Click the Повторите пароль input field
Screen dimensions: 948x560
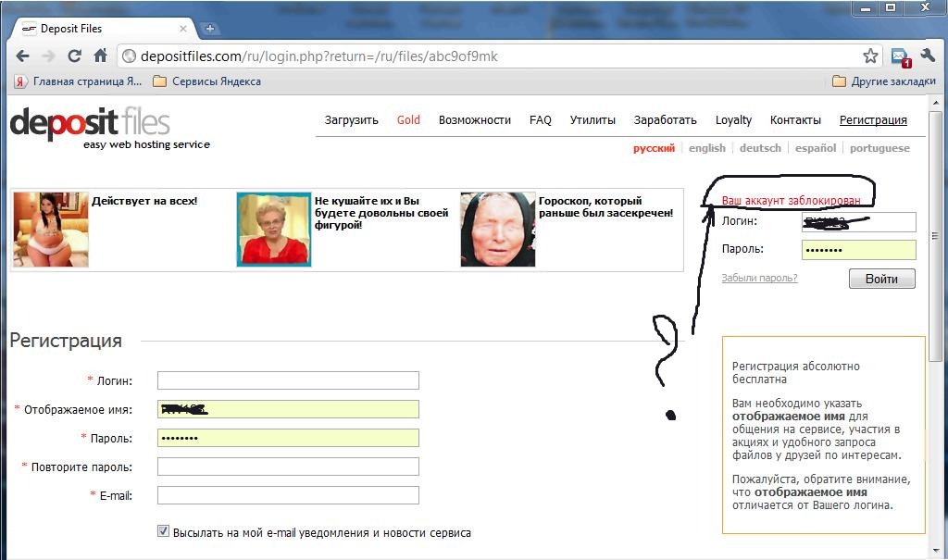point(288,467)
